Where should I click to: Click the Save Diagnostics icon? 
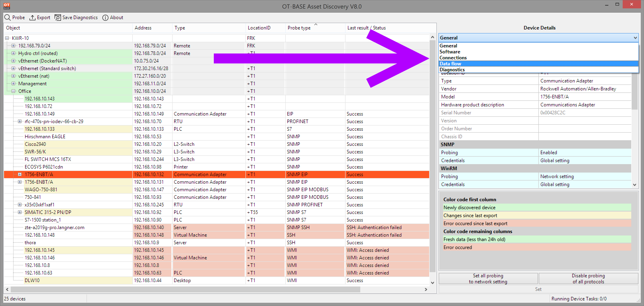[x=58, y=18]
